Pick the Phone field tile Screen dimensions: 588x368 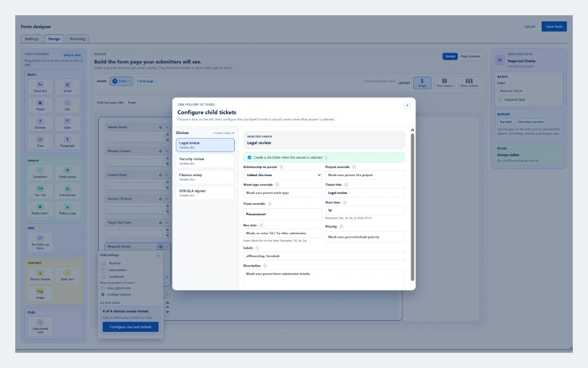tap(40, 105)
